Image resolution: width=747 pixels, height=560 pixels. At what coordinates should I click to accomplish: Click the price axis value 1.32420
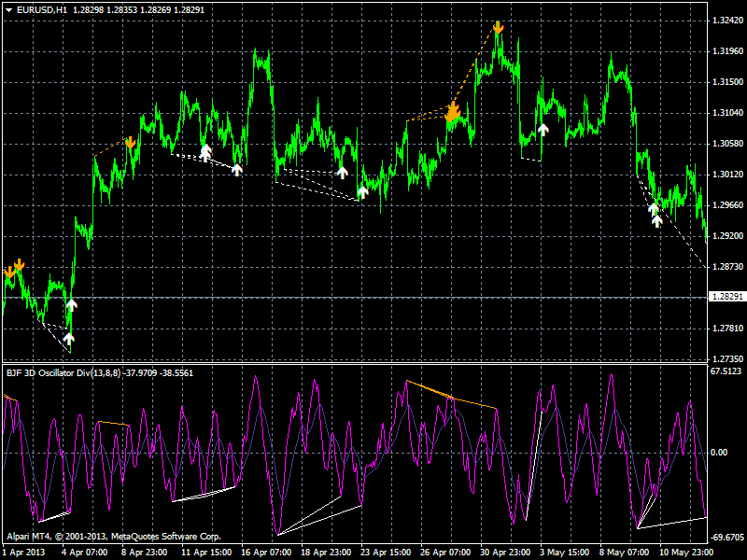click(x=727, y=20)
